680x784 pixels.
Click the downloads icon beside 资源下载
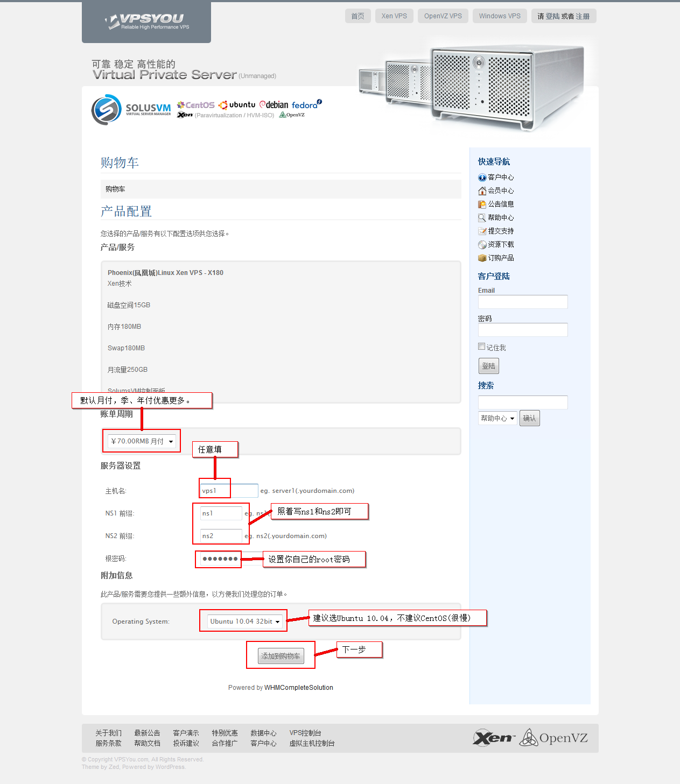(482, 245)
